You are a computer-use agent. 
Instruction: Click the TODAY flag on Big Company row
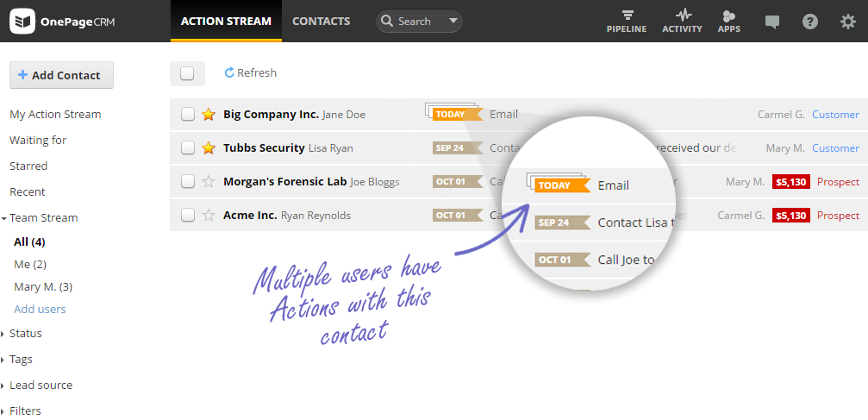(x=458, y=115)
